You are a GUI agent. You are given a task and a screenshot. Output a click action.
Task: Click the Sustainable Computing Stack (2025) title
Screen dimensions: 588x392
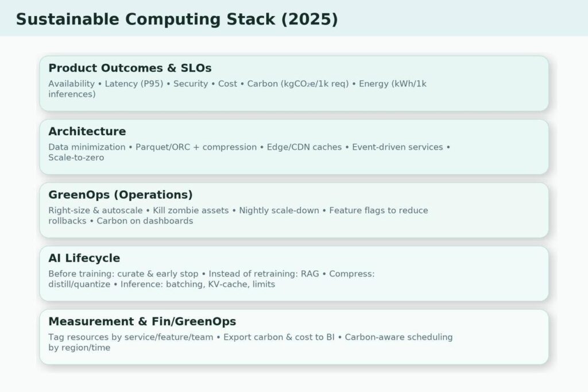(177, 19)
